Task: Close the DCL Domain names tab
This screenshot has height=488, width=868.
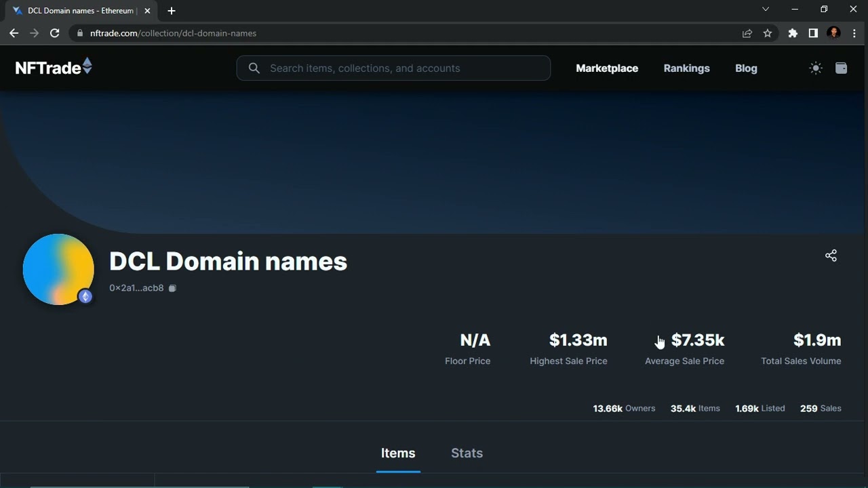Action: click(x=147, y=11)
